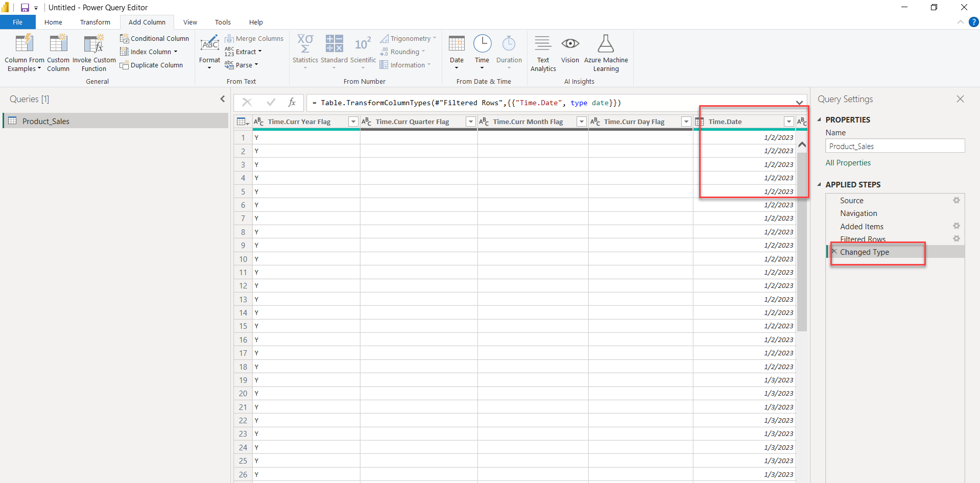The width and height of the screenshot is (980, 483).
Task: Select the Filtered Rows step
Action: tap(863, 239)
